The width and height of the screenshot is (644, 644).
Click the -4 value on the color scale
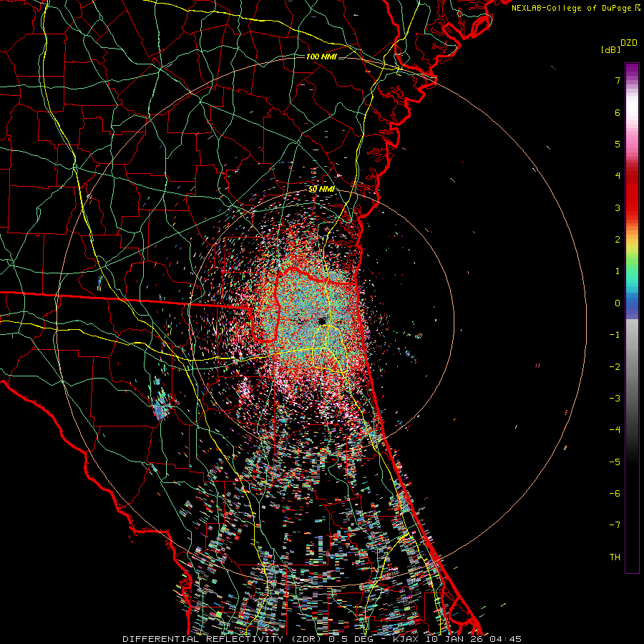click(x=615, y=429)
